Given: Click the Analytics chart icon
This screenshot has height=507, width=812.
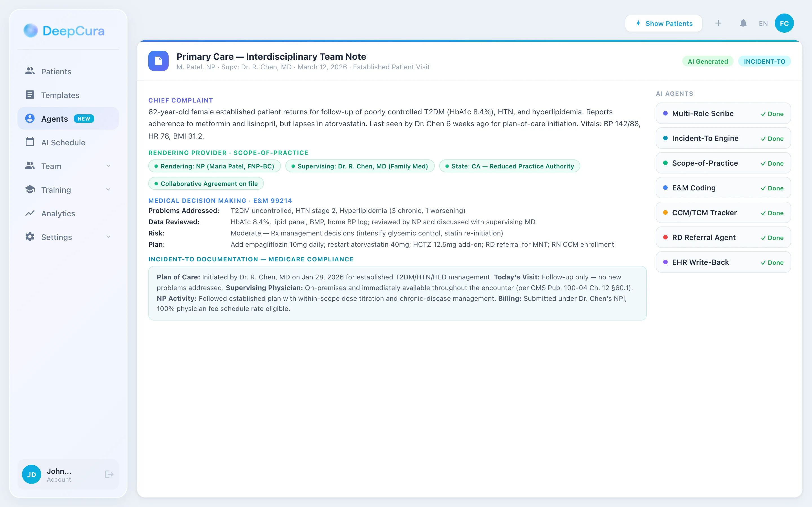Looking at the screenshot, I should click(x=30, y=213).
